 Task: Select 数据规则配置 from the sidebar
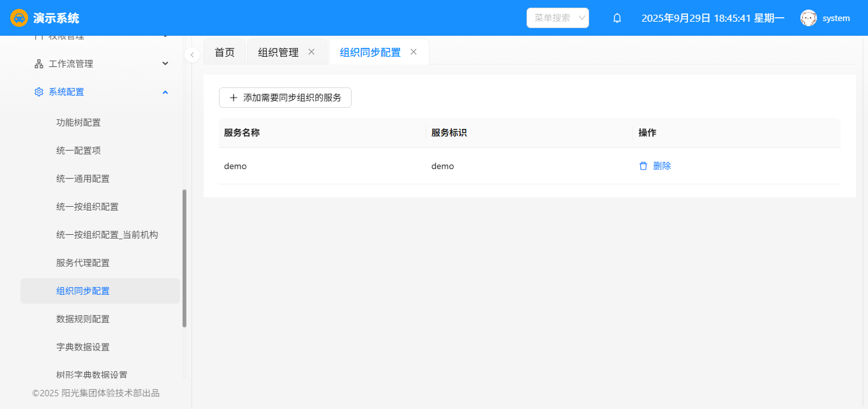[x=83, y=319]
